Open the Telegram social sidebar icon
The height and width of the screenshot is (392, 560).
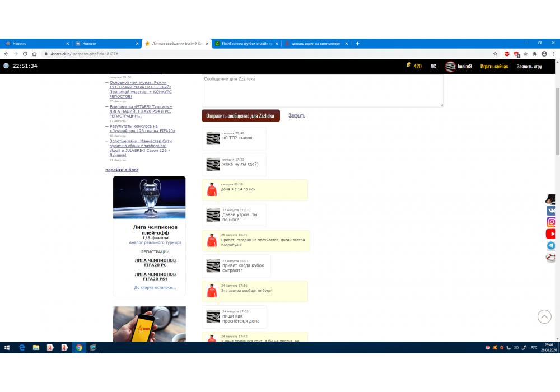click(x=551, y=246)
